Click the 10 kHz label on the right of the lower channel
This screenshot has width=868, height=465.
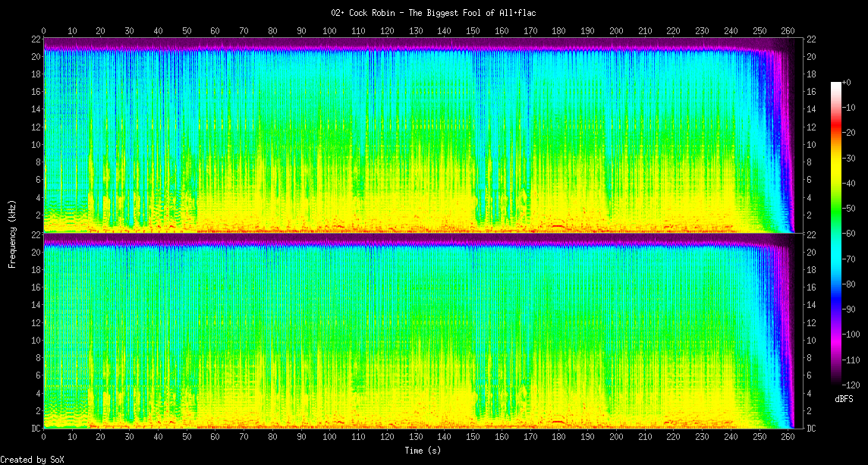point(810,341)
